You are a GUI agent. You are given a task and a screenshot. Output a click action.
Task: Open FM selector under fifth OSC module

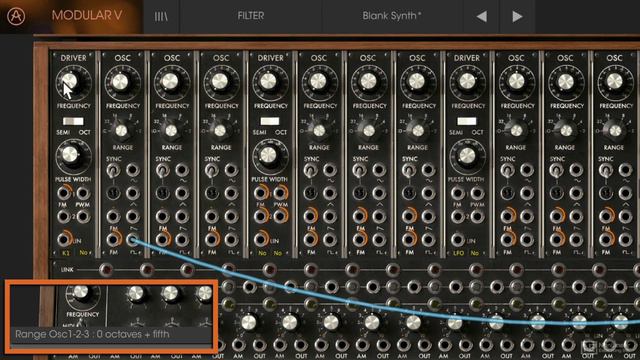tap(360, 253)
